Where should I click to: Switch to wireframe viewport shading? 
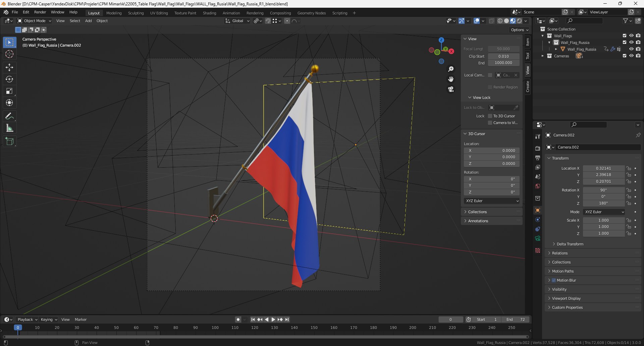point(500,21)
